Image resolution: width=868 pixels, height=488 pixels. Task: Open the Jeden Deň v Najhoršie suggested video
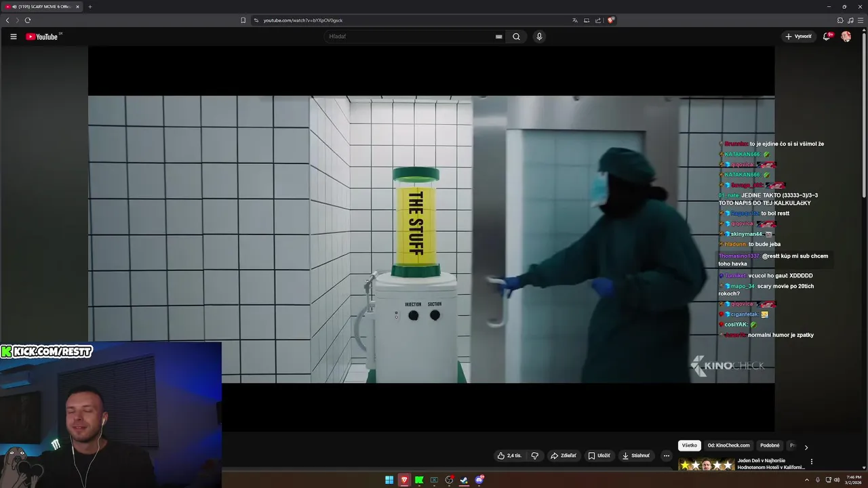pos(770,464)
